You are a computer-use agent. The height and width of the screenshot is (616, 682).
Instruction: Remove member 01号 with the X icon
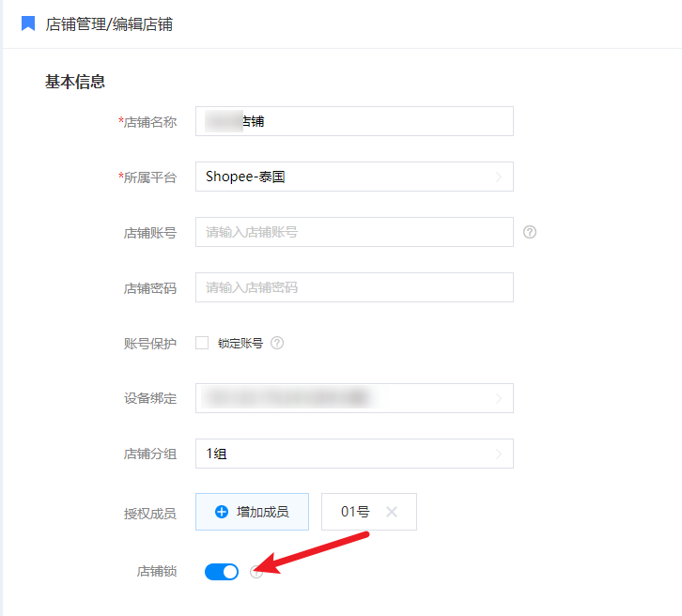click(392, 512)
